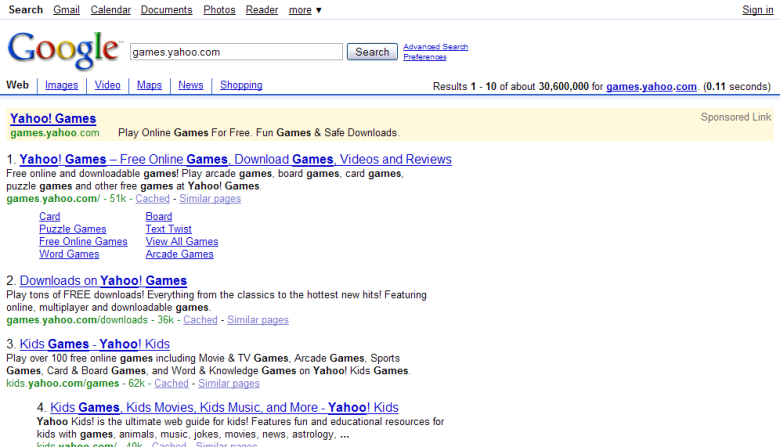Open Documents from the top bar
780x447 pixels.
click(x=166, y=10)
